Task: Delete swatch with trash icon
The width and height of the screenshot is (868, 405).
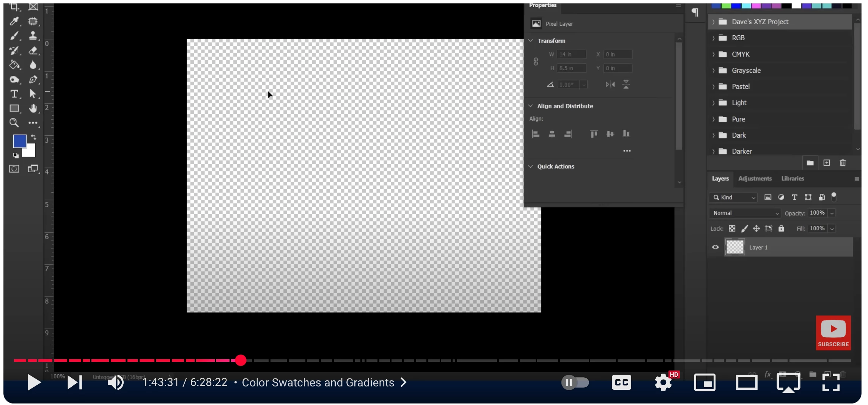Action: click(843, 163)
